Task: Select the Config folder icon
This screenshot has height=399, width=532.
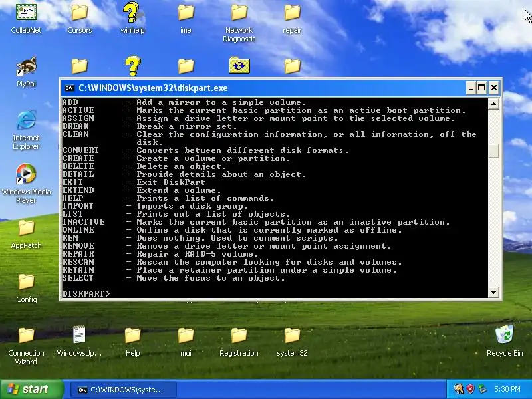Action: pos(26,288)
